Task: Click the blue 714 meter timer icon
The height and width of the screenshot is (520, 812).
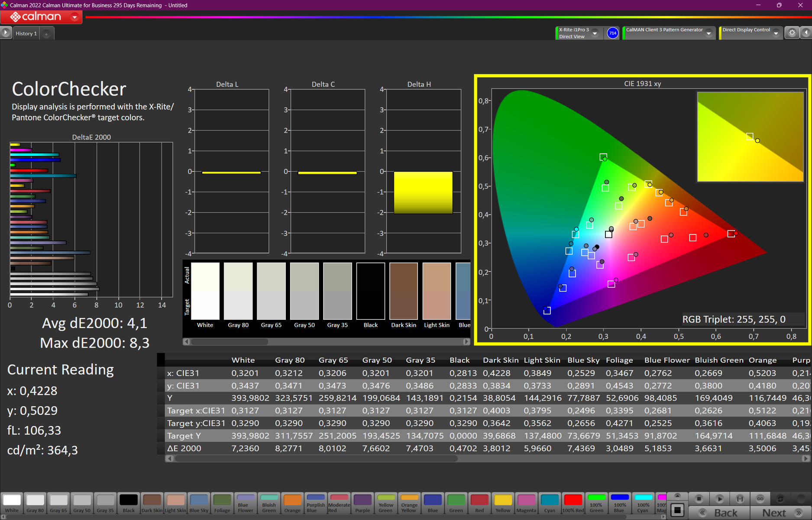Action: click(612, 33)
